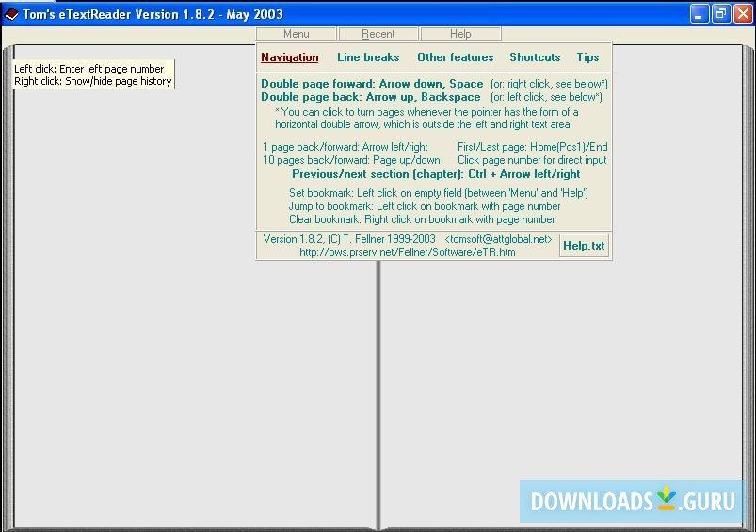Click 'Double page forward: Arrow down, Space' text

click(372, 84)
